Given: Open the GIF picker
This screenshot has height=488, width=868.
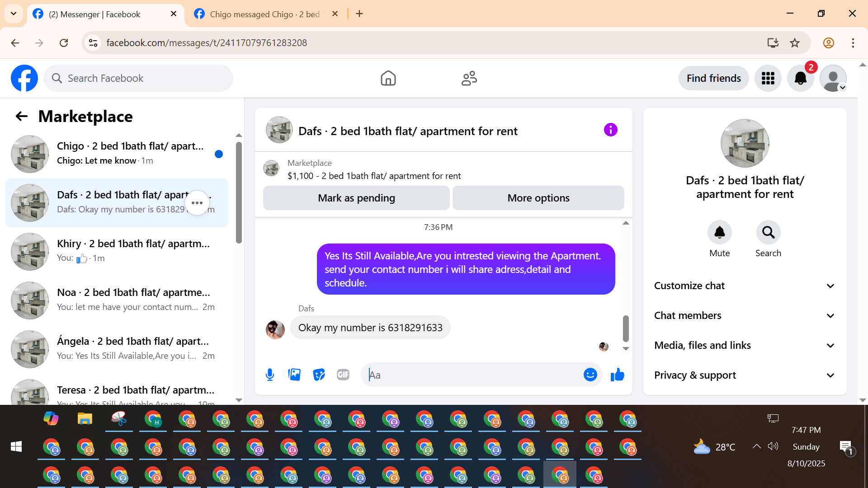Looking at the screenshot, I should point(343,375).
